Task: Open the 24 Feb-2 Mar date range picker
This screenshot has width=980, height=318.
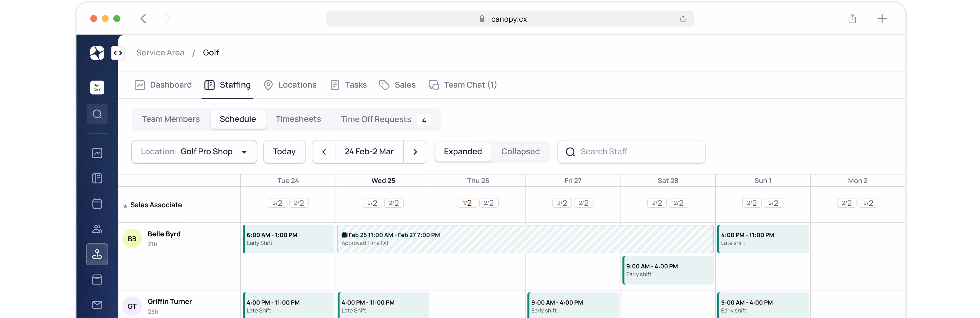Action: [369, 152]
